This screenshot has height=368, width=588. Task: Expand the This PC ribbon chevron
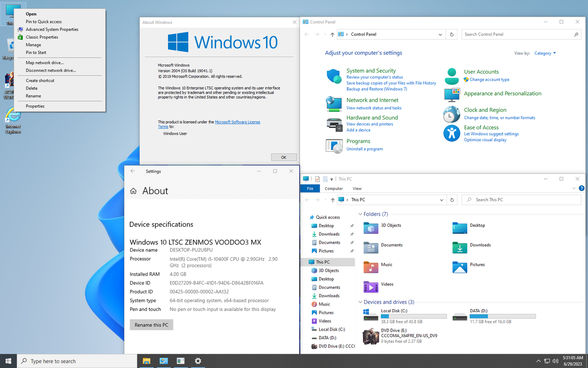[x=574, y=188]
